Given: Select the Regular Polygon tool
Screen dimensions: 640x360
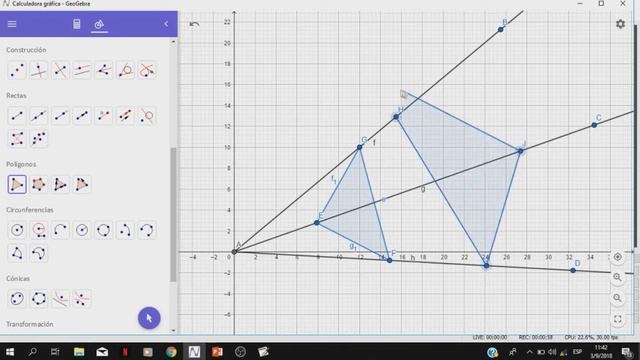Looking at the screenshot, I should click(x=39, y=184).
